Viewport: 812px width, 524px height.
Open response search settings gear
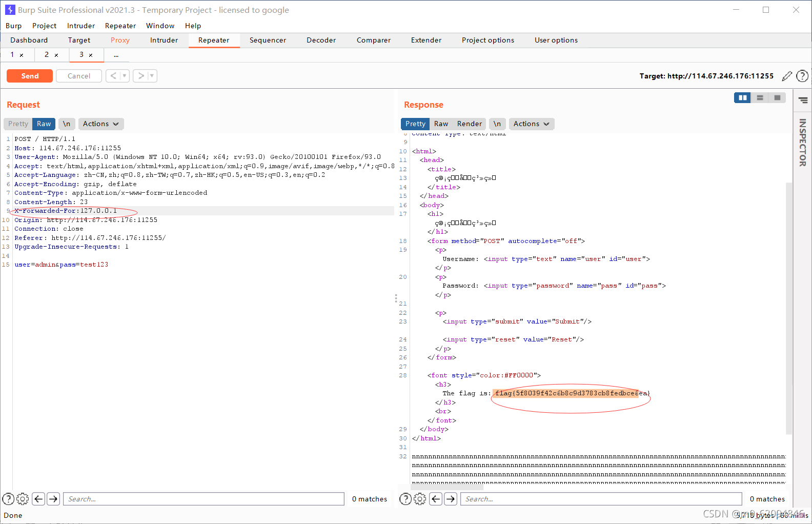(420, 499)
